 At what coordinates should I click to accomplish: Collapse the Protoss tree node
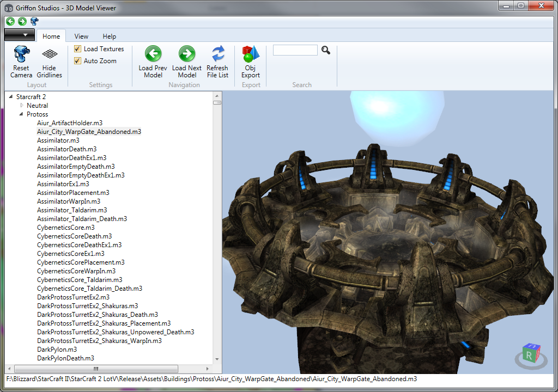pyautogui.click(x=21, y=114)
